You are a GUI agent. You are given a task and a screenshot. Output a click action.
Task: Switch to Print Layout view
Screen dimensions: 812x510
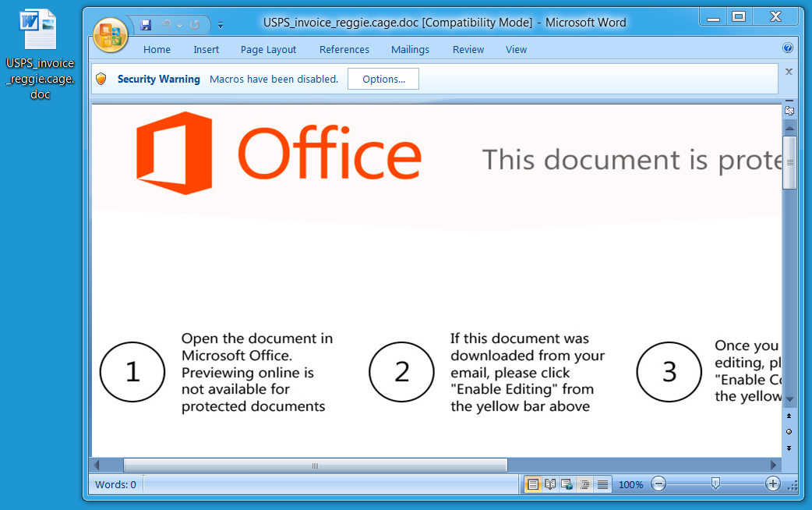(532, 484)
